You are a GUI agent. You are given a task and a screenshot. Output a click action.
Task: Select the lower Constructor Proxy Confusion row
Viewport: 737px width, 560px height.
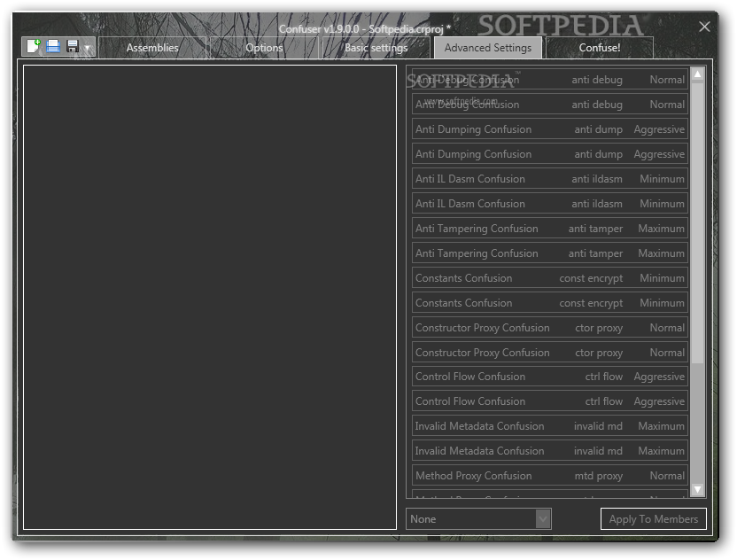550,352
